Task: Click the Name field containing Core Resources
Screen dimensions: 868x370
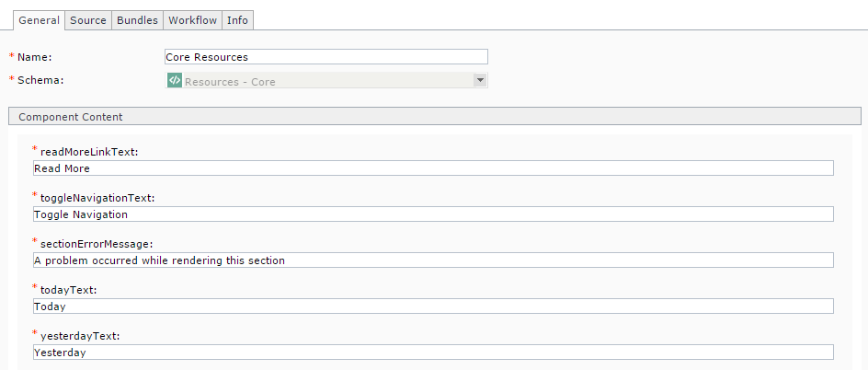Action: point(325,57)
